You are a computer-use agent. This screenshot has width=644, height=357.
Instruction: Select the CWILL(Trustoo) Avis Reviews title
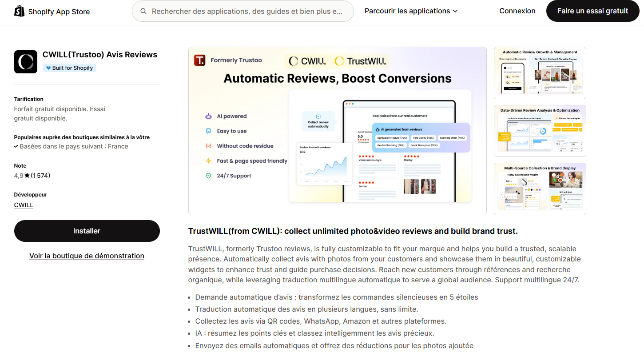click(x=100, y=55)
